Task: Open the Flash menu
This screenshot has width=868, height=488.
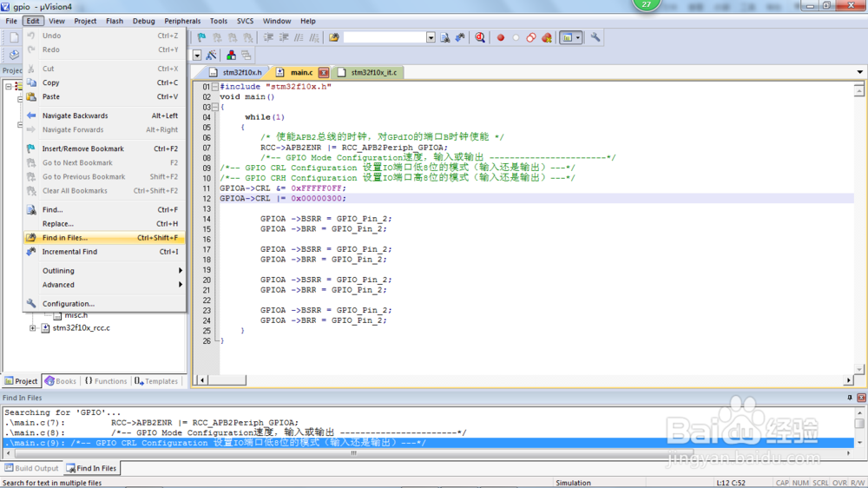Action: [x=114, y=21]
